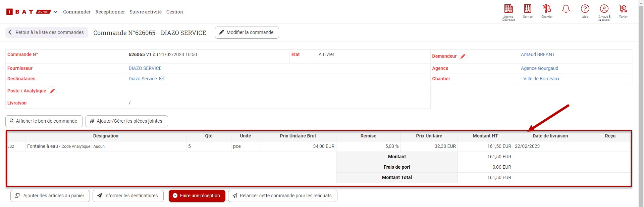Open the notifications bell
This screenshot has width=644, height=207.
pos(566,9)
